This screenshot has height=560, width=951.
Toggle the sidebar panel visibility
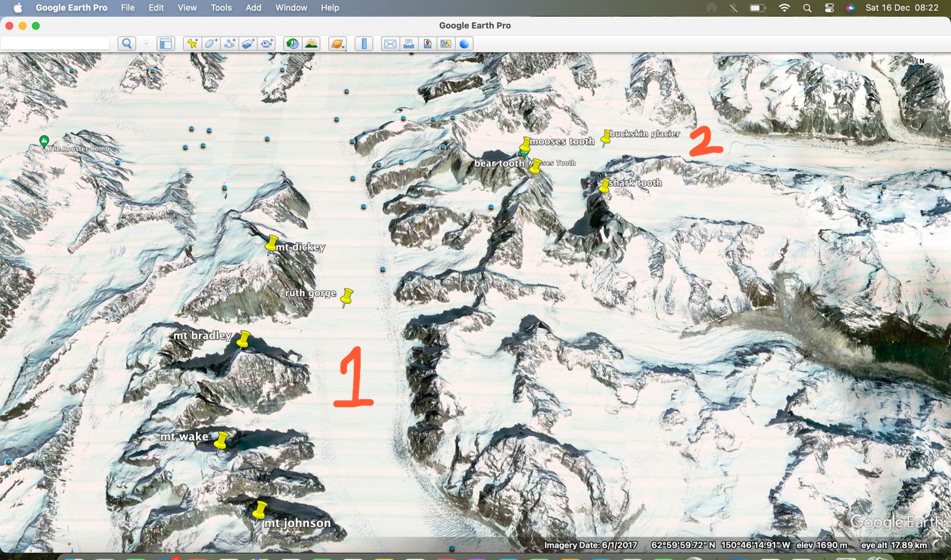[x=165, y=43]
